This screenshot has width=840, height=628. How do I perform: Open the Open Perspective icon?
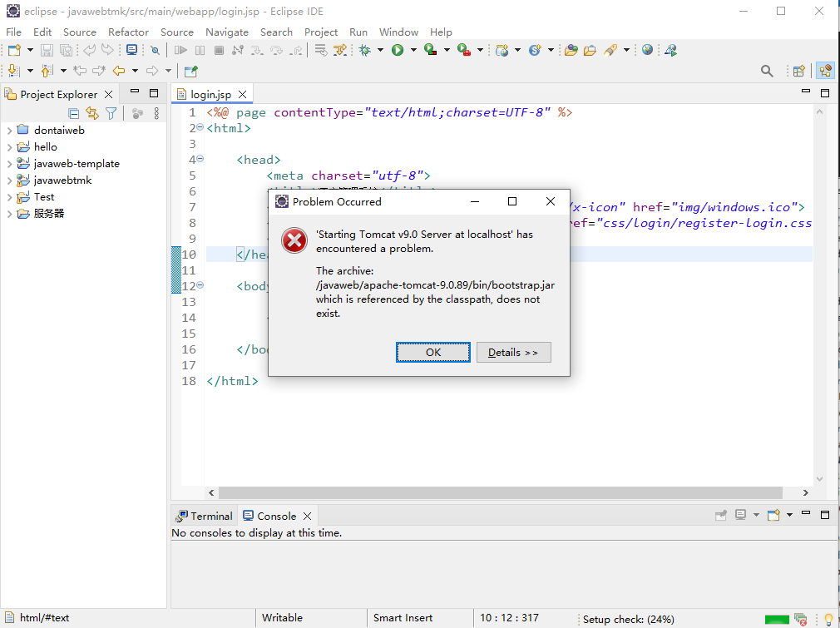(798, 72)
